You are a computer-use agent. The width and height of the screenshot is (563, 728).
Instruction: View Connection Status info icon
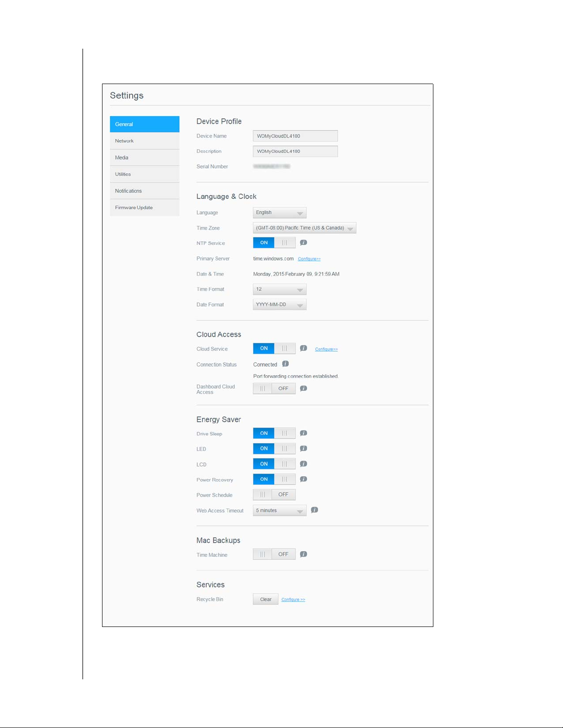coord(285,364)
